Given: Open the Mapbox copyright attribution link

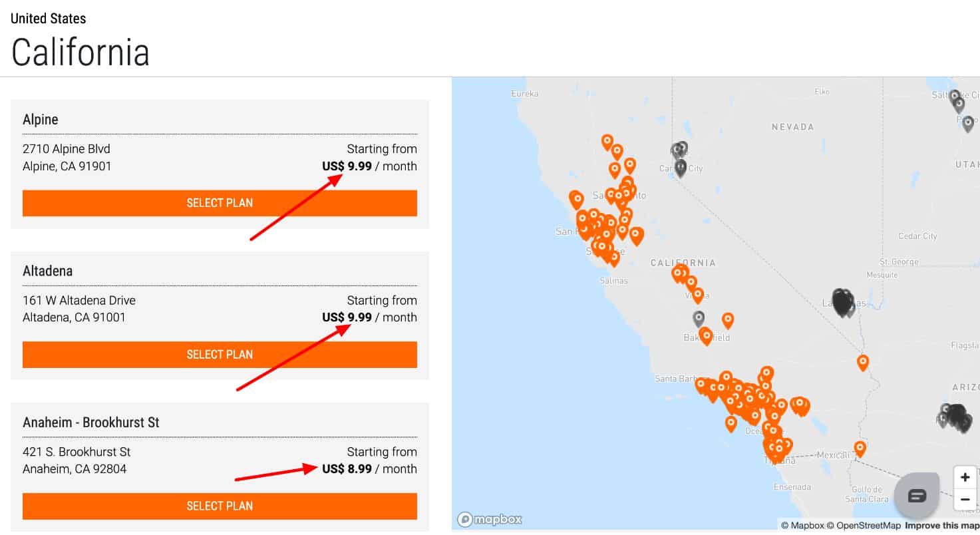Looking at the screenshot, I should pyautogui.click(x=803, y=526).
